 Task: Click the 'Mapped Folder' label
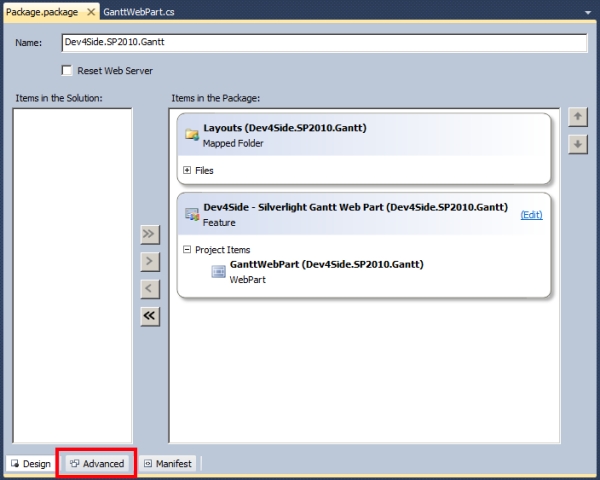click(233, 143)
